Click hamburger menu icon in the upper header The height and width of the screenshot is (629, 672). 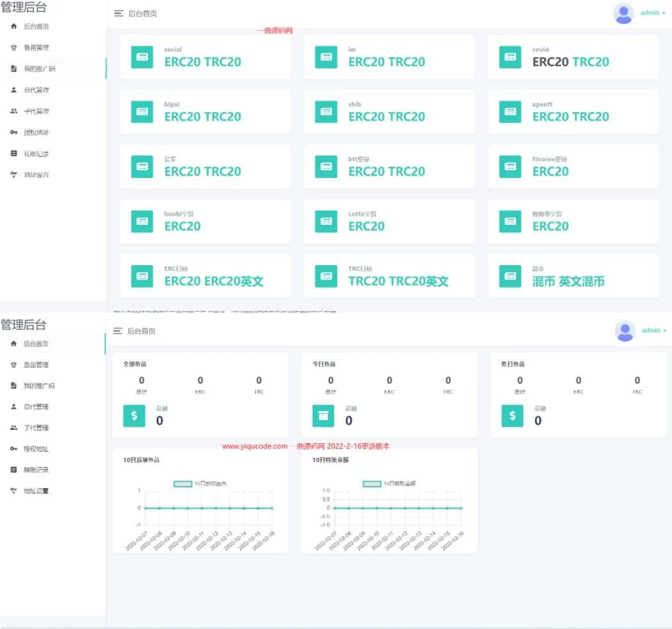click(x=119, y=13)
